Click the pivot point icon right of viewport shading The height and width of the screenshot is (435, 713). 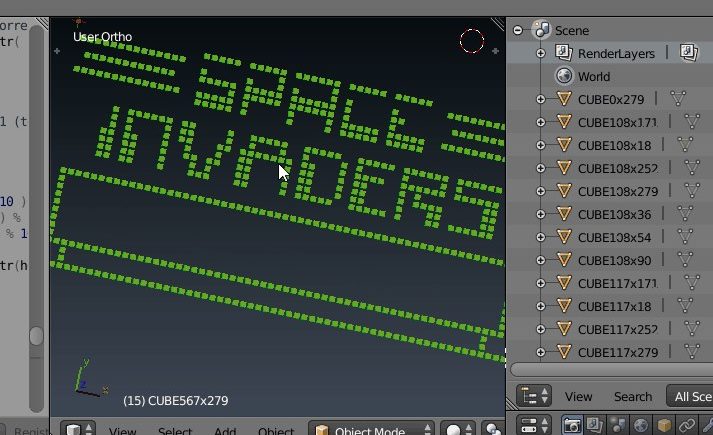tap(492, 429)
